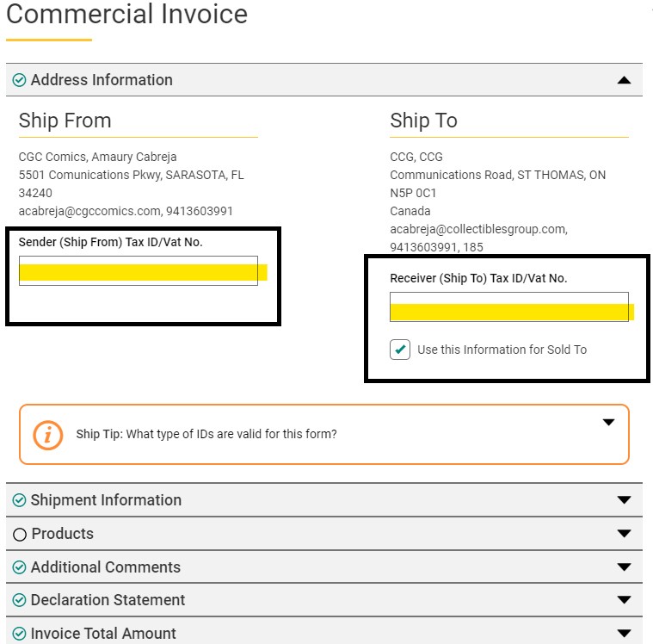Click the Address Information section title
653x644 pixels.
click(102, 80)
